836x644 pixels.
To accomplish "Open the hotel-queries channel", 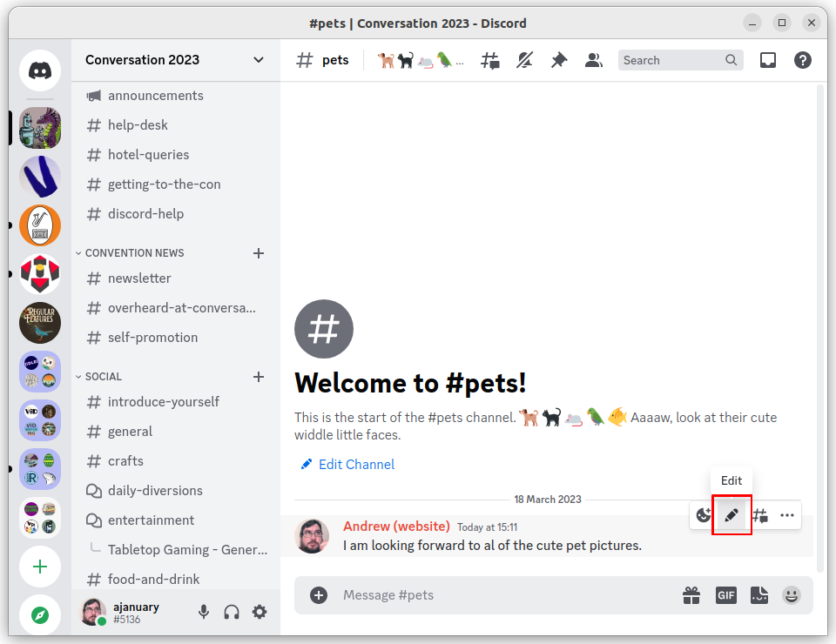I will pos(176,155).
